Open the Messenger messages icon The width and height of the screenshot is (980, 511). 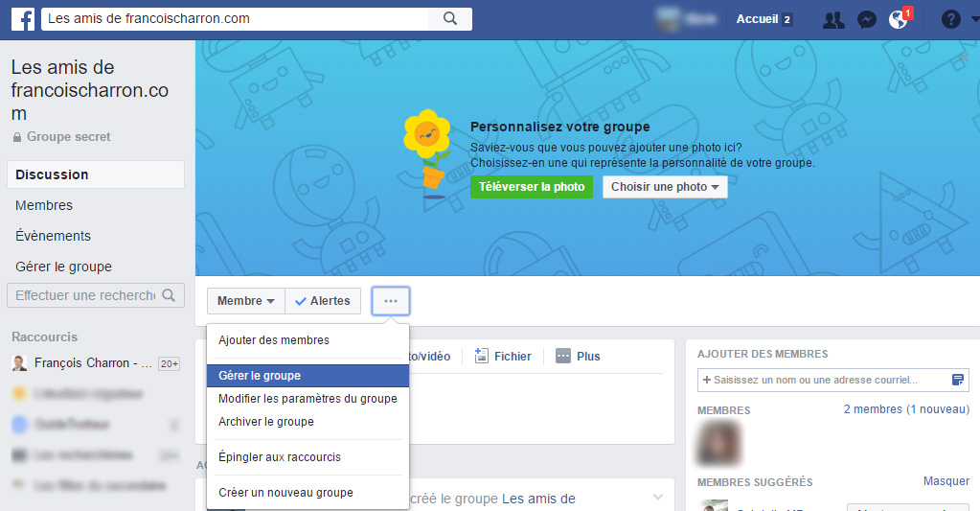(866, 20)
